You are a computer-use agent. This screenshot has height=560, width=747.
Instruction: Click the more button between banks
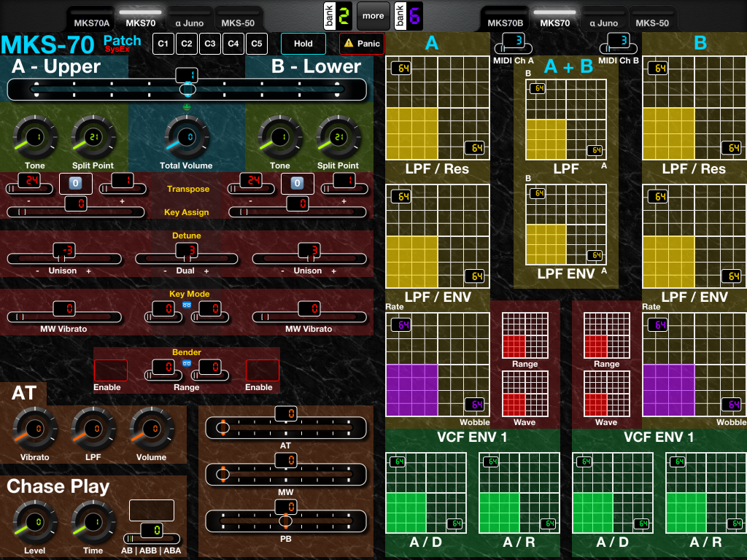click(x=373, y=16)
